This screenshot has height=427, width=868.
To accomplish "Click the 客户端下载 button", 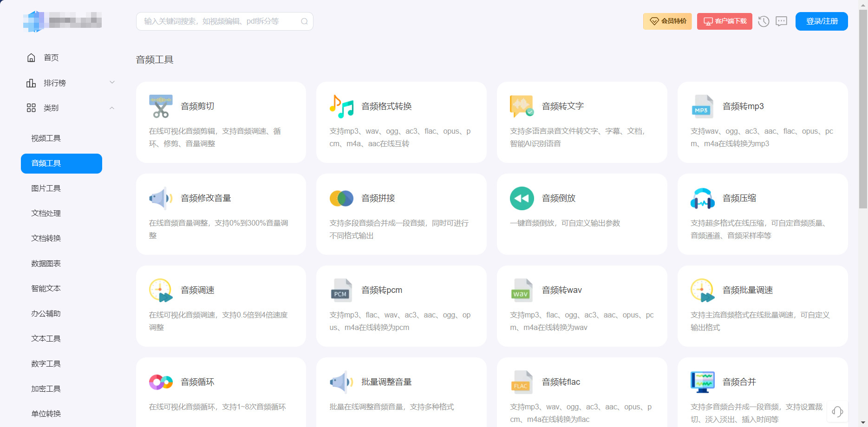I will [724, 21].
